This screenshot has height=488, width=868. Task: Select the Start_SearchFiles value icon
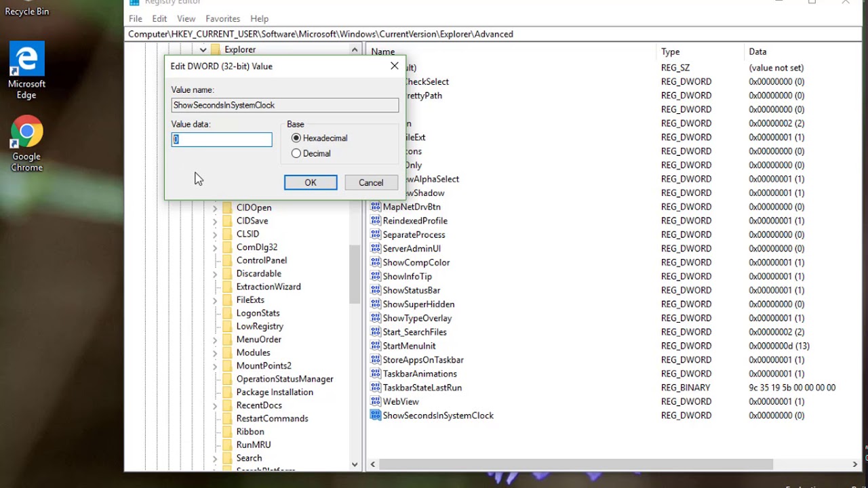[375, 331]
